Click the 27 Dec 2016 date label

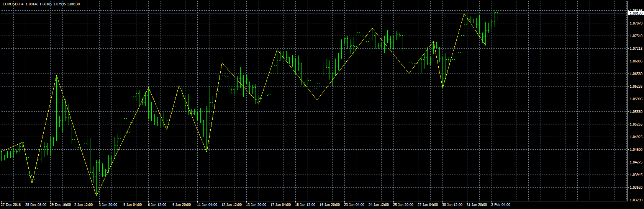click(11, 205)
